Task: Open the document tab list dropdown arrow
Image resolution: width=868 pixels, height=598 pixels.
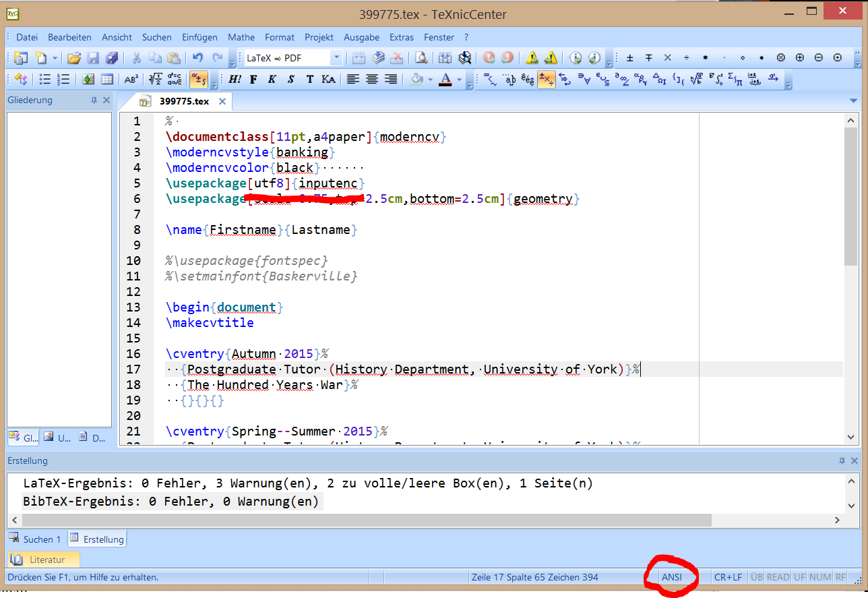Action: (x=853, y=101)
